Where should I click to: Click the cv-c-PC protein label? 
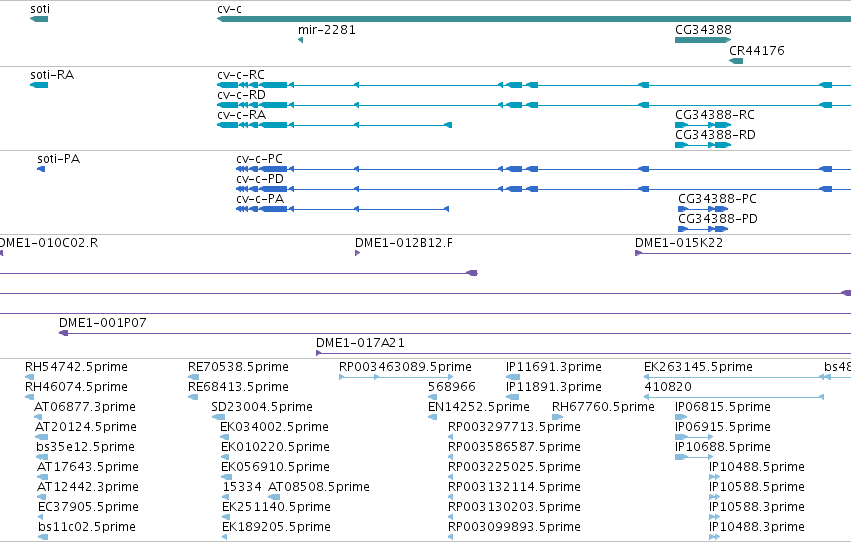click(259, 159)
